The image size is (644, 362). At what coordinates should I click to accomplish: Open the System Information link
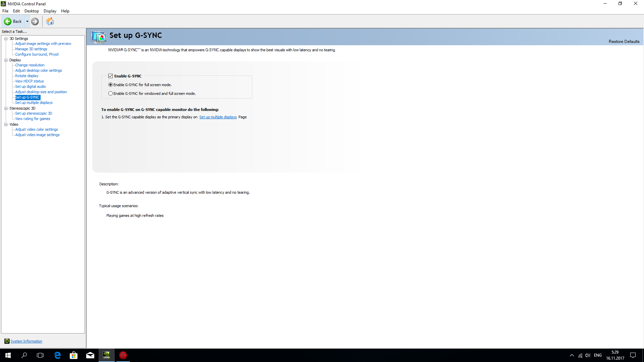(26, 341)
